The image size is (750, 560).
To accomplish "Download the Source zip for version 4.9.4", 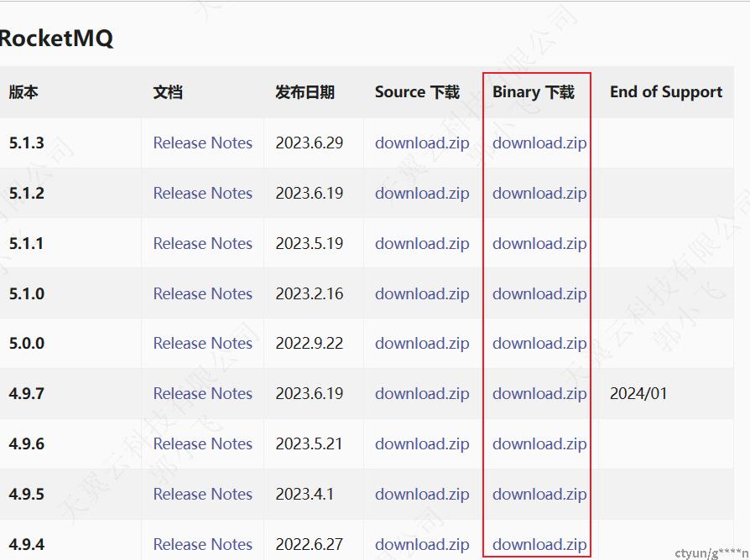I will tap(422, 544).
